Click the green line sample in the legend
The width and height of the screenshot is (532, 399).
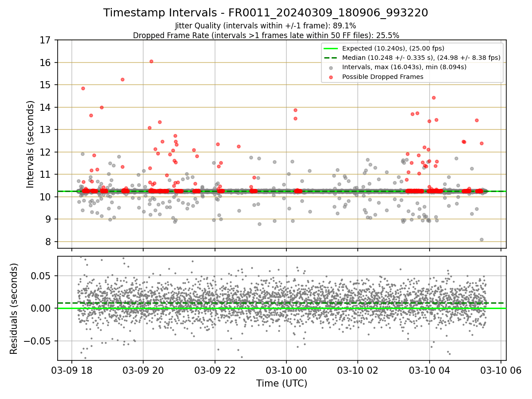click(x=331, y=48)
